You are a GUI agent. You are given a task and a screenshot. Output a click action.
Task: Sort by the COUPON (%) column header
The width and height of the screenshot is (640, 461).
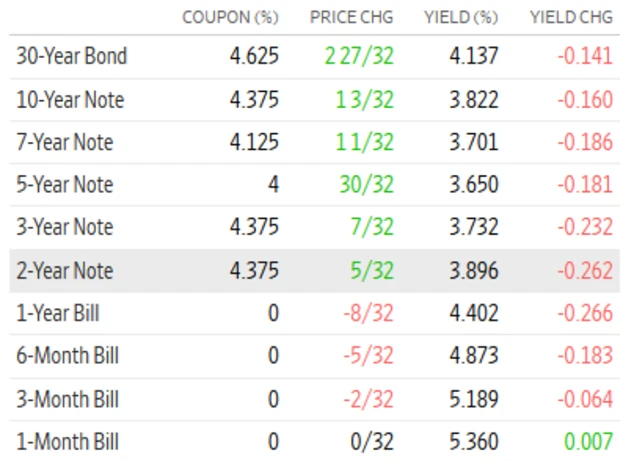pos(230,18)
